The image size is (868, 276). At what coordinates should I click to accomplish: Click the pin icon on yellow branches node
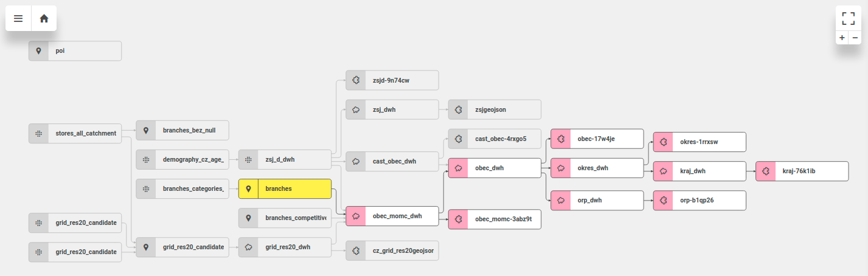[248, 189]
